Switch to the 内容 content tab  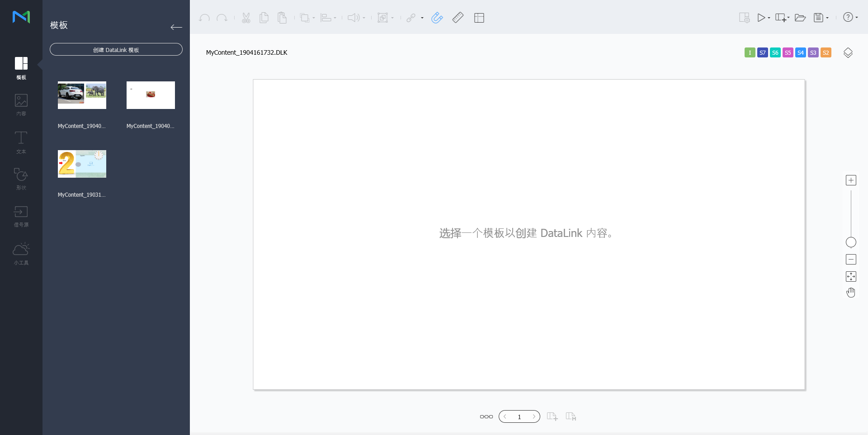21,104
